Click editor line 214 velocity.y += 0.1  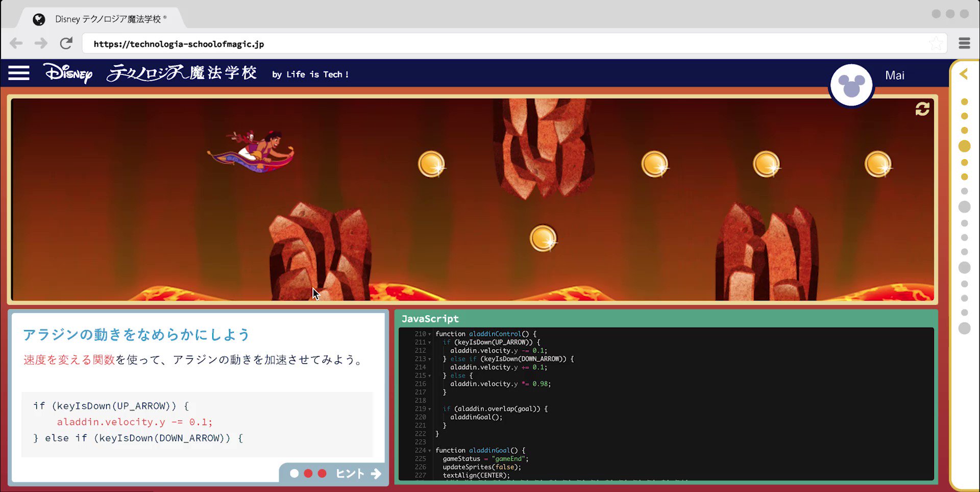pos(498,367)
